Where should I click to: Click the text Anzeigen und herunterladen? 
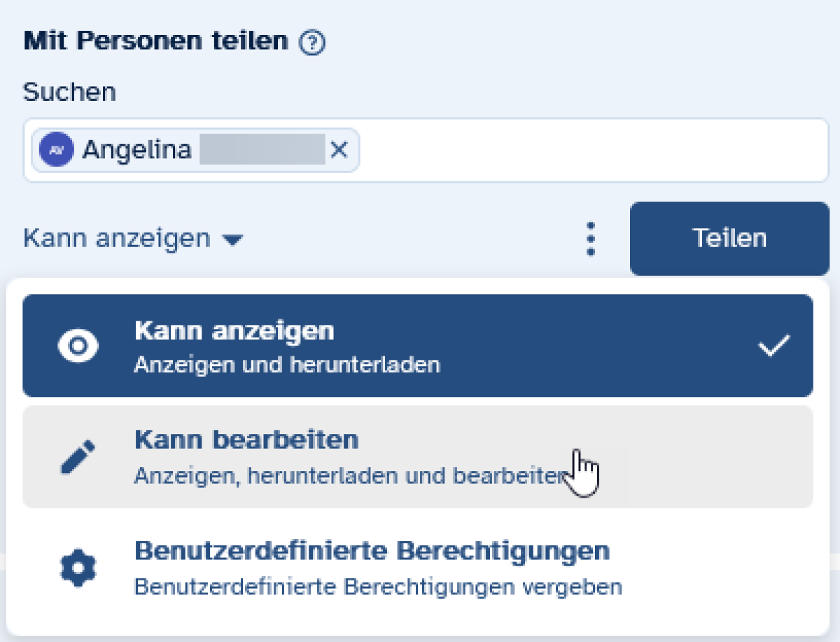click(286, 365)
